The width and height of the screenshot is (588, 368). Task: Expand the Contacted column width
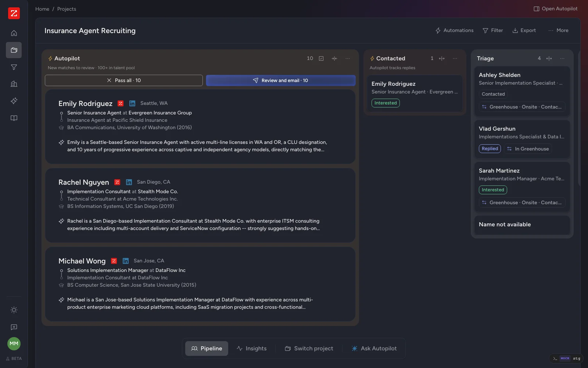click(x=442, y=59)
